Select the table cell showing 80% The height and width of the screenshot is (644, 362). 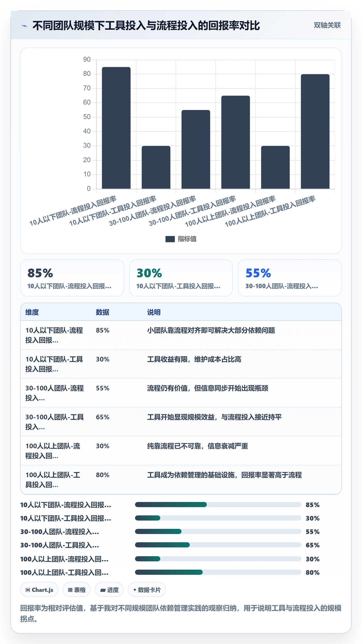(103, 475)
